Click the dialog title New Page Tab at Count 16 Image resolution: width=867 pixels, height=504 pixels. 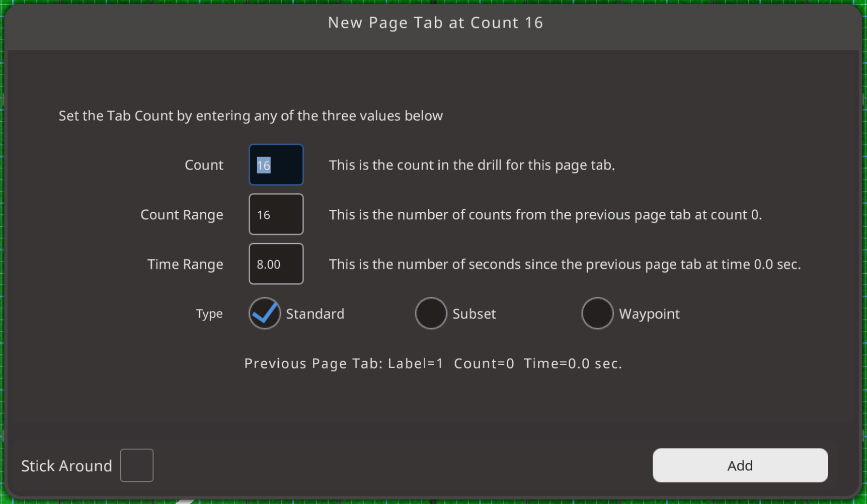click(x=435, y=23)
